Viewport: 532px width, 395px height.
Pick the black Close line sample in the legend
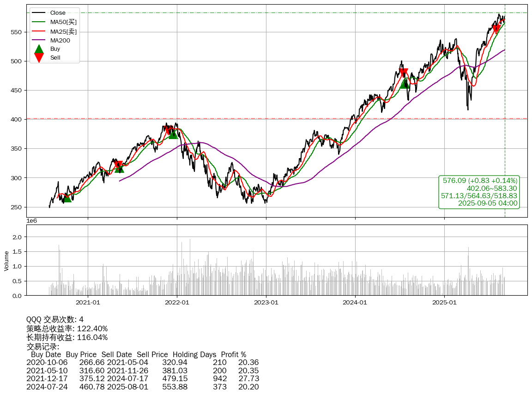point(39,13)
